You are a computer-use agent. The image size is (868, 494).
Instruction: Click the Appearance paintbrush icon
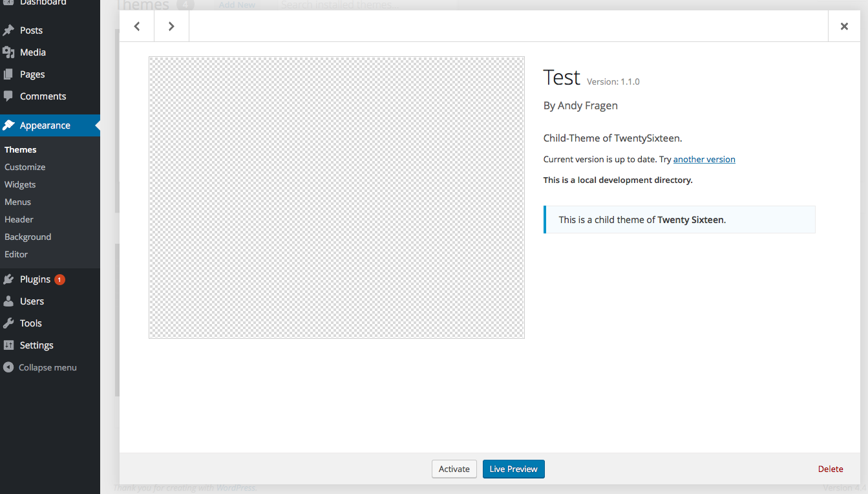[8, 125]
